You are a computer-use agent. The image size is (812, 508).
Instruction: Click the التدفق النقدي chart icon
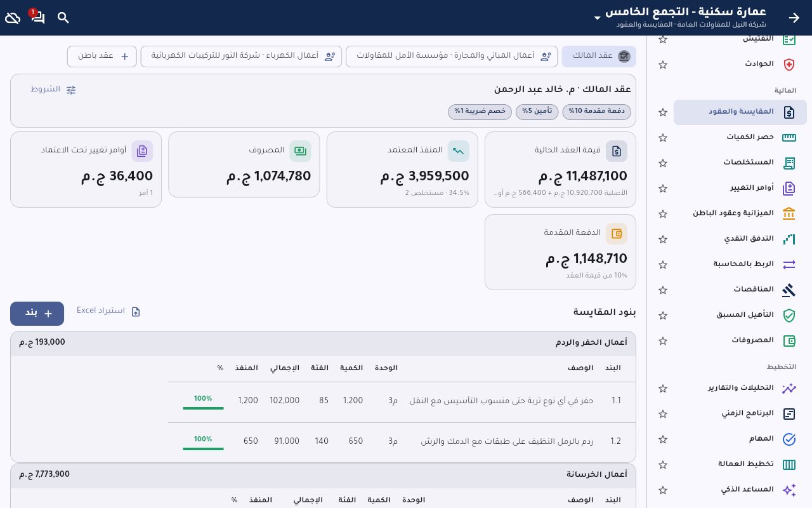[789, 239]
